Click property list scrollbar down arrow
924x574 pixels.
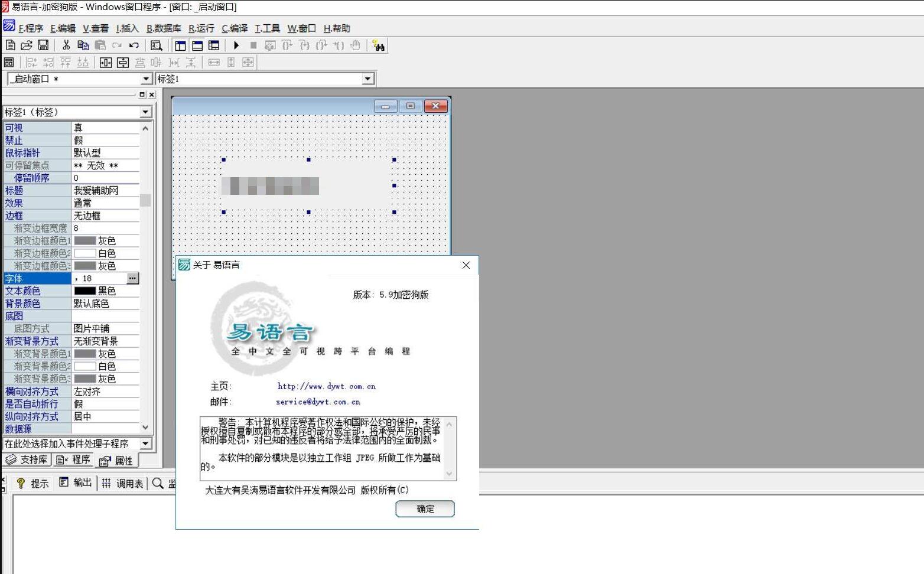pyautogui.click(x=145, y=428)
